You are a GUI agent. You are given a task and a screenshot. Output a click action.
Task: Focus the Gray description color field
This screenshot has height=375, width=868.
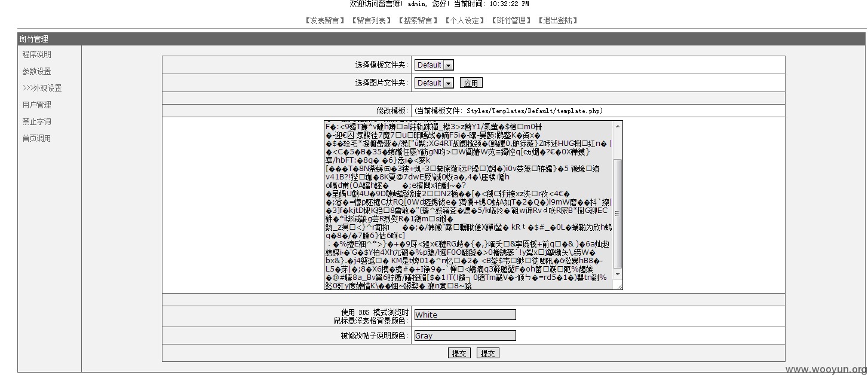[465, 336]
